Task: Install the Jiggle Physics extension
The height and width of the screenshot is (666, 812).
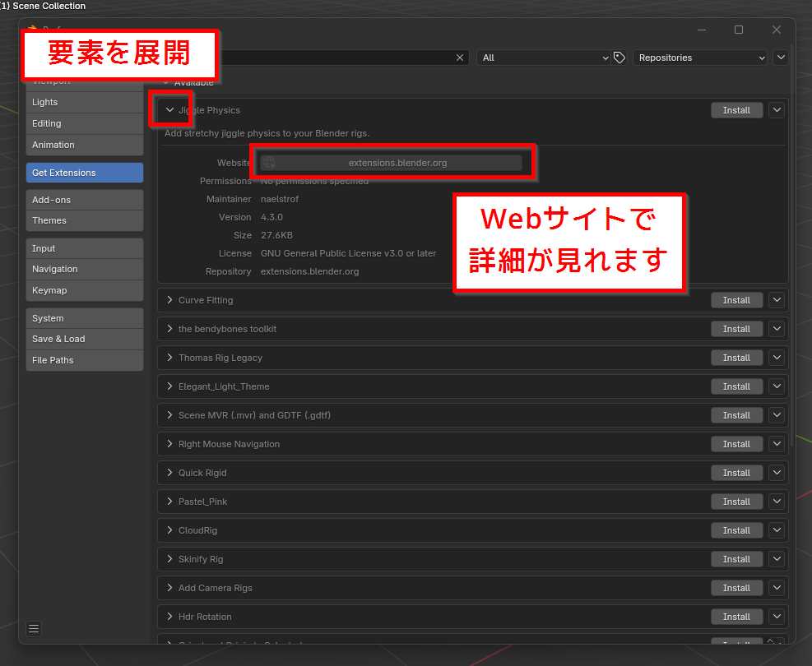Action: click(x=736, y=110)
